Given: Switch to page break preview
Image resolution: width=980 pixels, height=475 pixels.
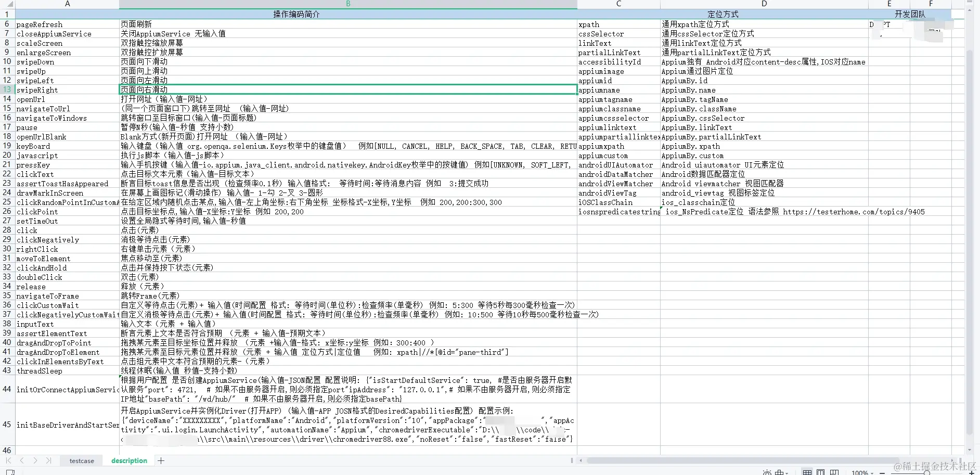Looking at the screenshot, I should [834, 472].
